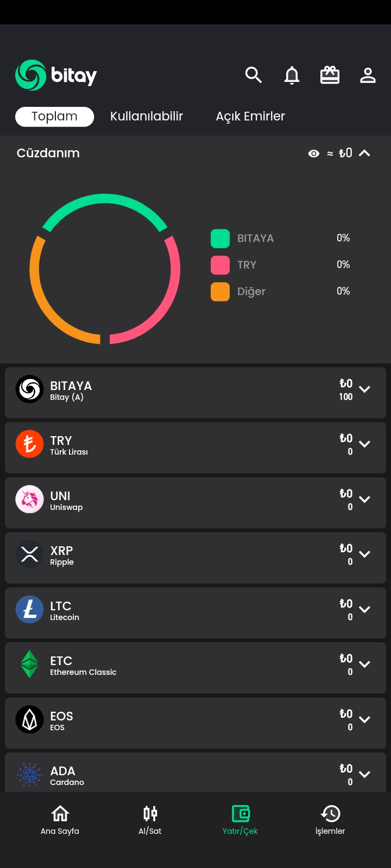Viewport: 391px width, 868px height.
Task: Open the search magnifier icon
Action: (254, 75)
